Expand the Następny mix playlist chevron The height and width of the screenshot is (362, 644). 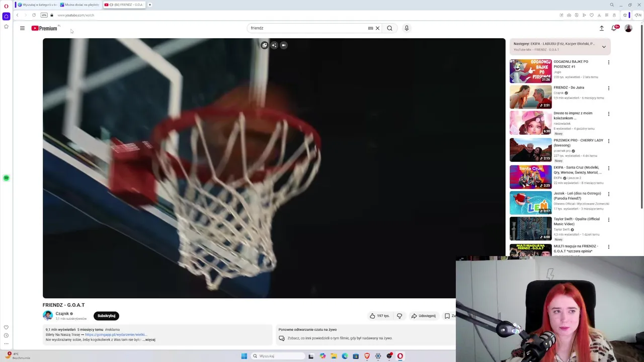pyautogui.click(x=604, y=47)
